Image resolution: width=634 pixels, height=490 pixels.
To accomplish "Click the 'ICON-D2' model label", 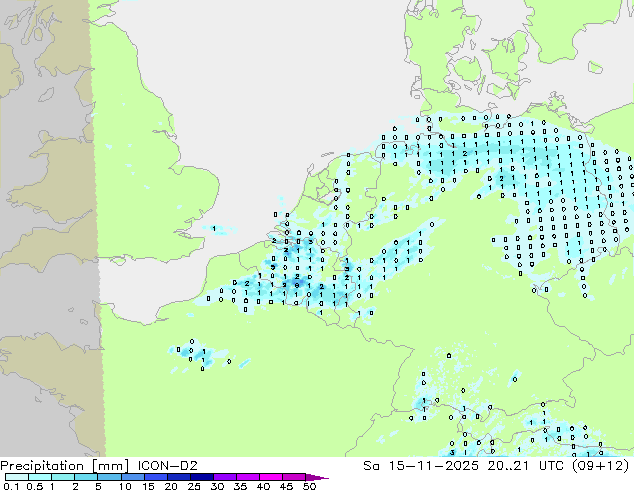I will 167,466.
